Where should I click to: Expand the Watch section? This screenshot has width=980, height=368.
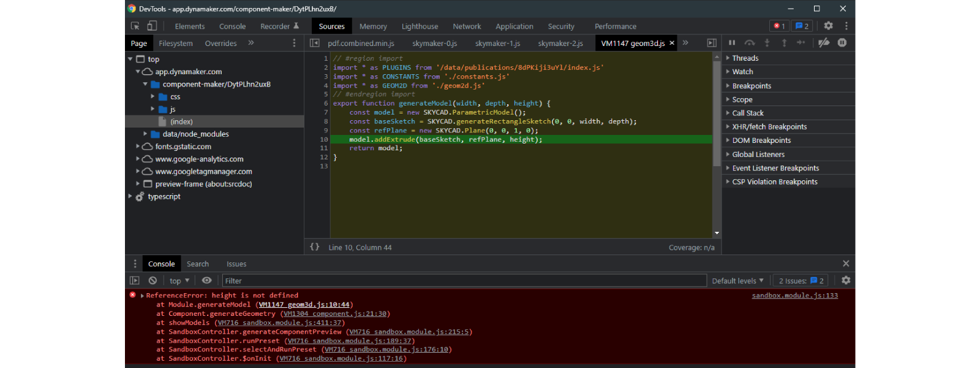tap(728, 72)
